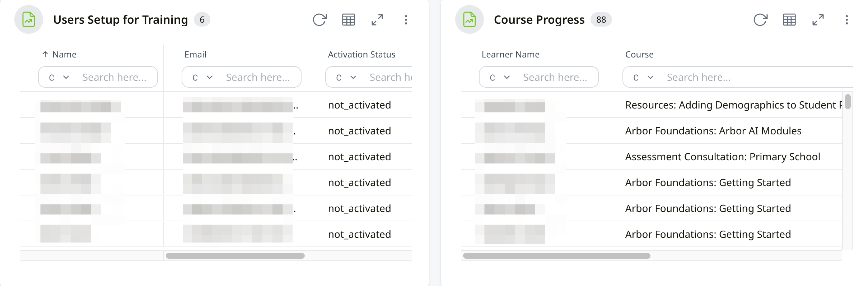Sort by the Name column header

coord(64,55)
